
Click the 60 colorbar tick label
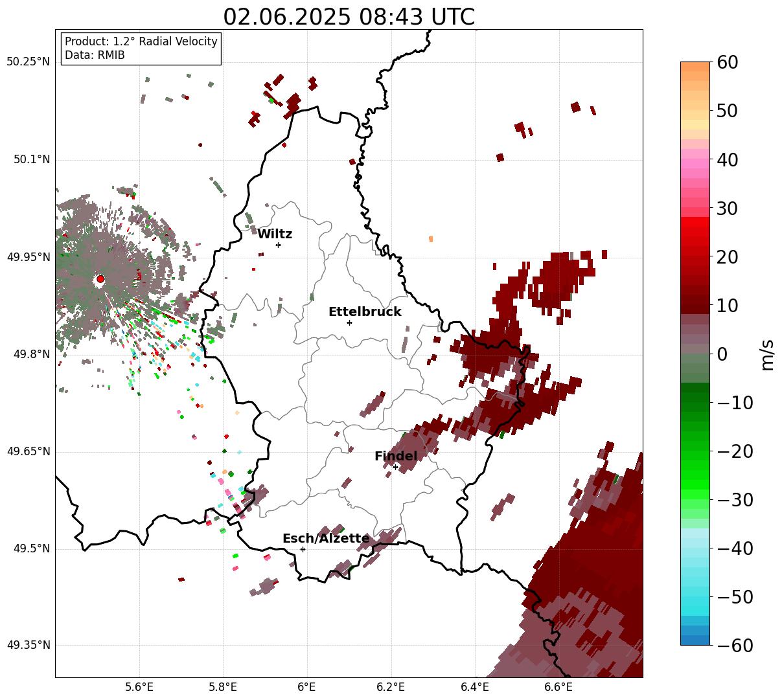[726, 62]
